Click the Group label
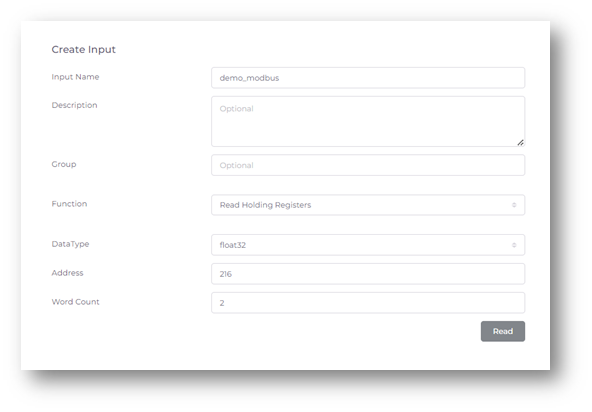Screen dimensions: 592x412 [64, 164]
